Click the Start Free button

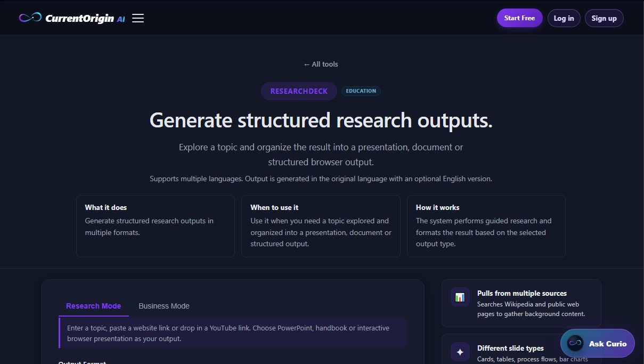[519, 18]
